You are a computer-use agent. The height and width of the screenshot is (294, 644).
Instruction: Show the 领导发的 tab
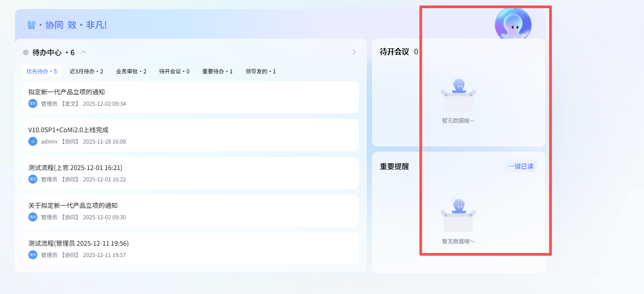[260, 72]
